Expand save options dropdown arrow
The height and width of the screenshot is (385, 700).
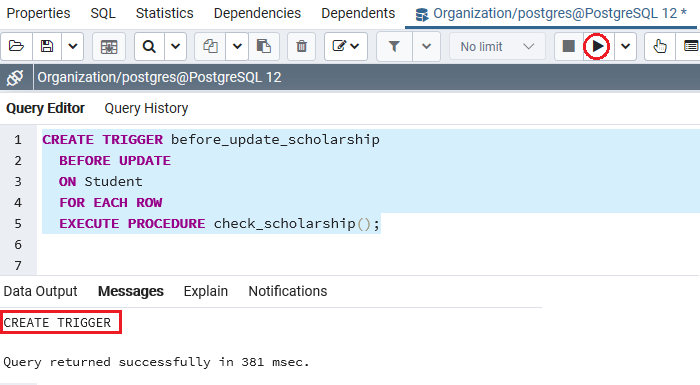point(73,46)
